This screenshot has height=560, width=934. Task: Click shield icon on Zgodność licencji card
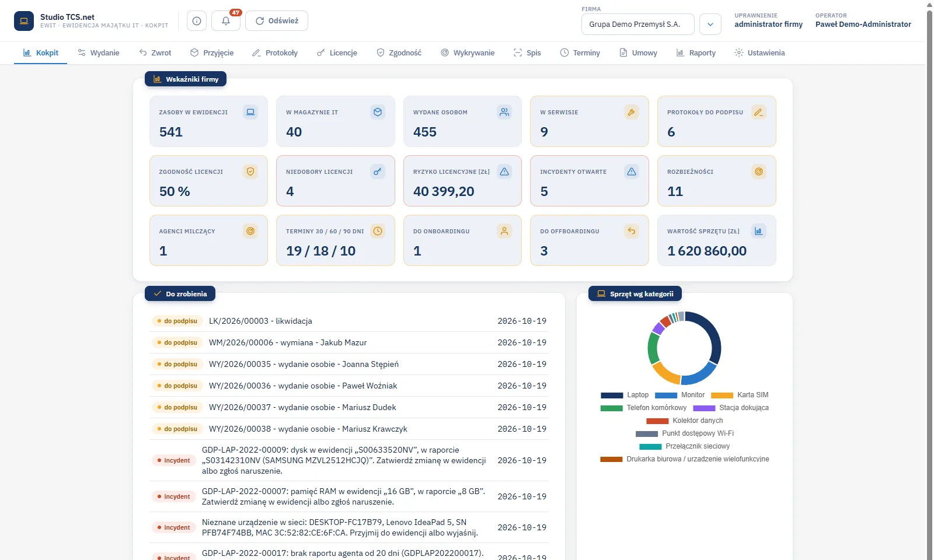point(250,171)
